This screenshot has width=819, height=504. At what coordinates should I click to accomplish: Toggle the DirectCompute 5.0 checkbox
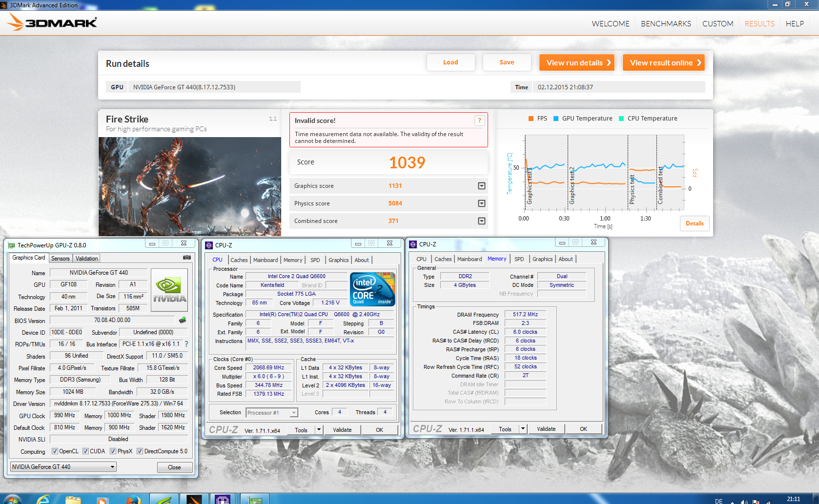(x=140, y=451)
